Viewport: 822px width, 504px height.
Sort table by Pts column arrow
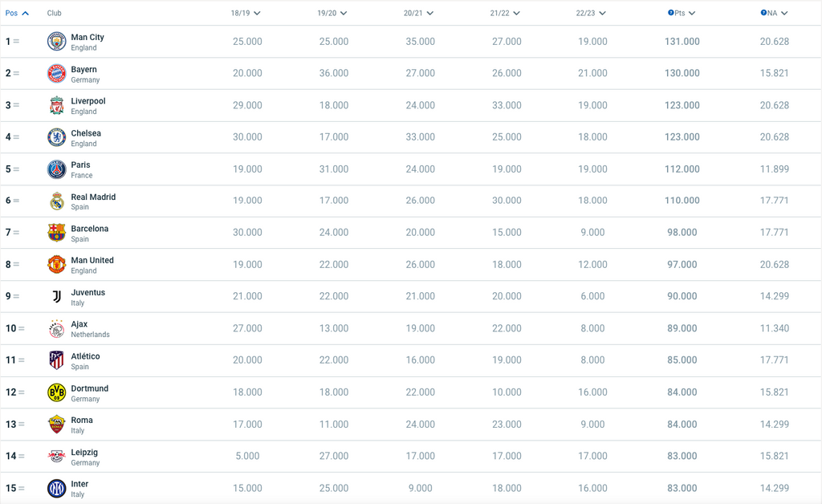[692, 13]
